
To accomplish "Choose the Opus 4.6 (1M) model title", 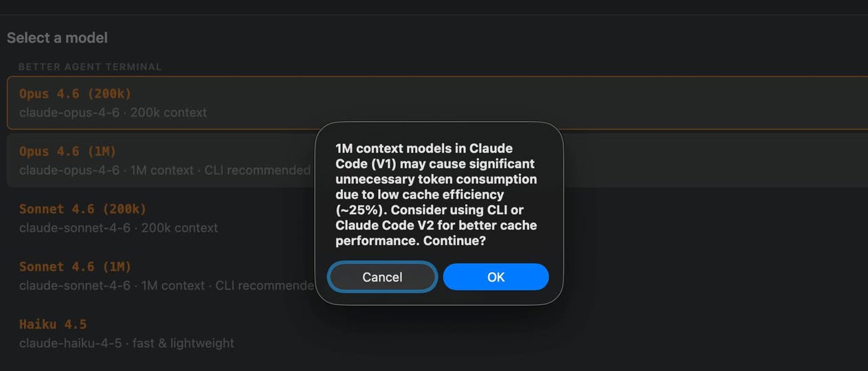I will [x=67, y=151].
